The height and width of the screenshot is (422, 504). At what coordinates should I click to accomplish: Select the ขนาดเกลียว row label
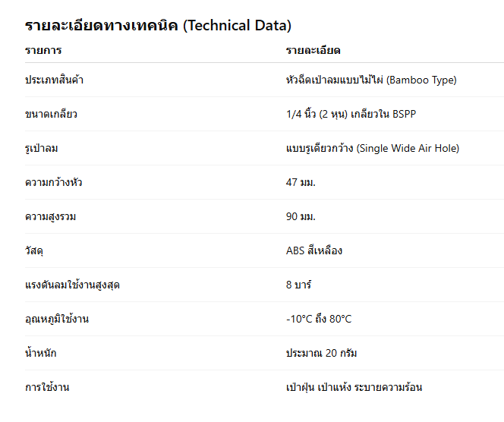click(51, 114)
